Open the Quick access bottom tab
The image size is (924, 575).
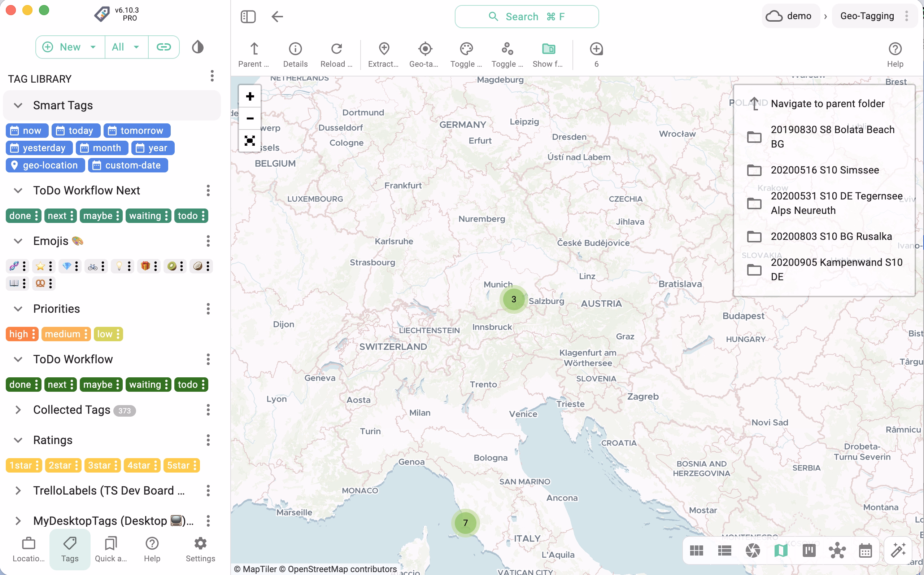click(x=111, y=549)
